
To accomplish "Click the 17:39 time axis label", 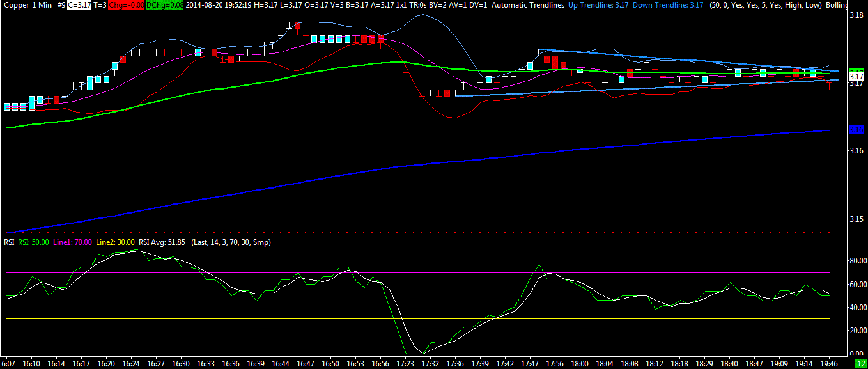I will (480, 363).
